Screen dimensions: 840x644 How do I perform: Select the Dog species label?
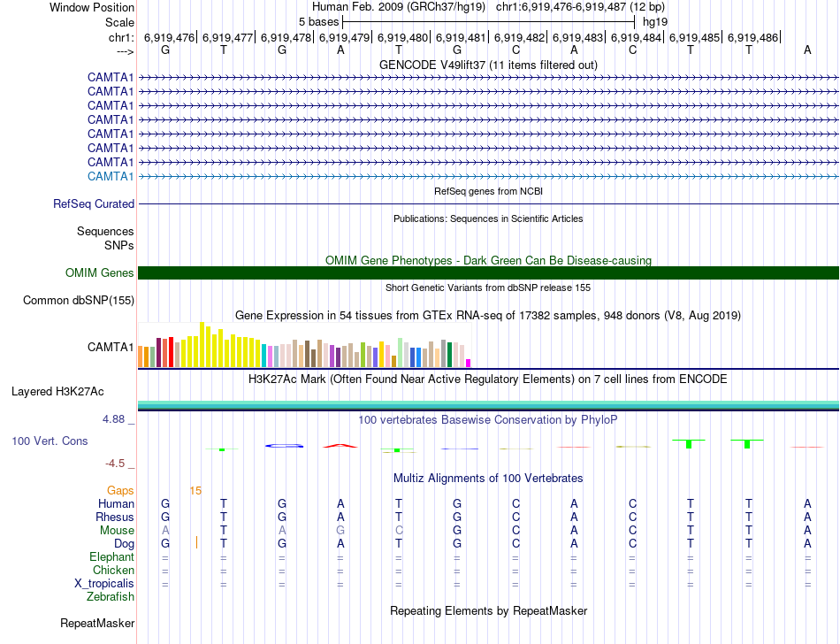point(125,544)
